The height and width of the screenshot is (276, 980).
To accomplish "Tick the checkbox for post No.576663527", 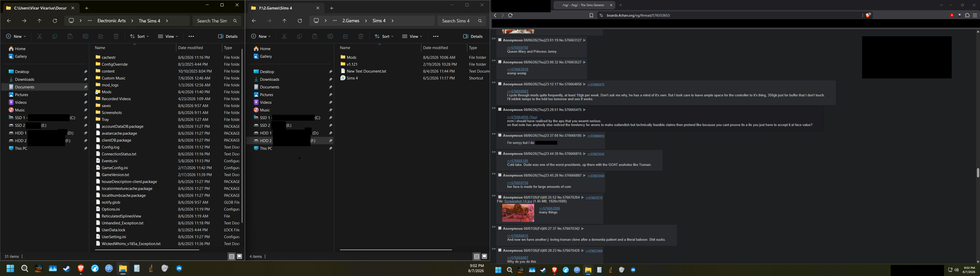I will pyautogui.click(x=500, y=62).
